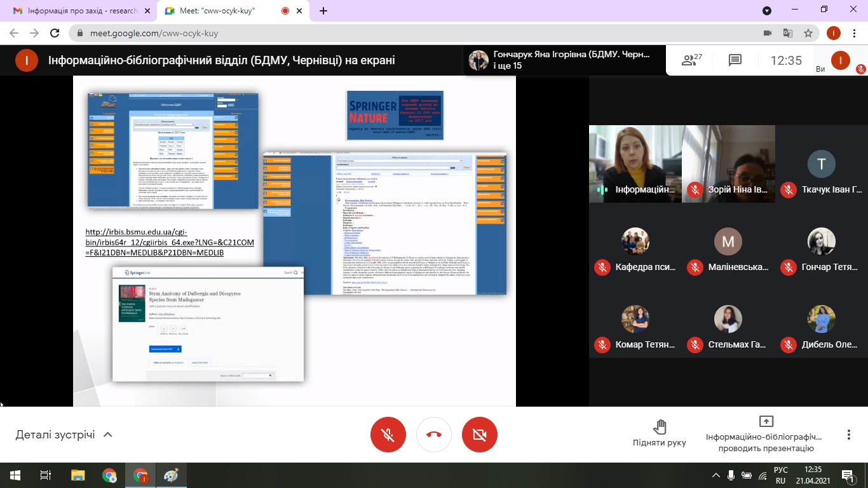The image size is (868, 488).
Task: Toggle the camera on or off
Action: point(480,435)
